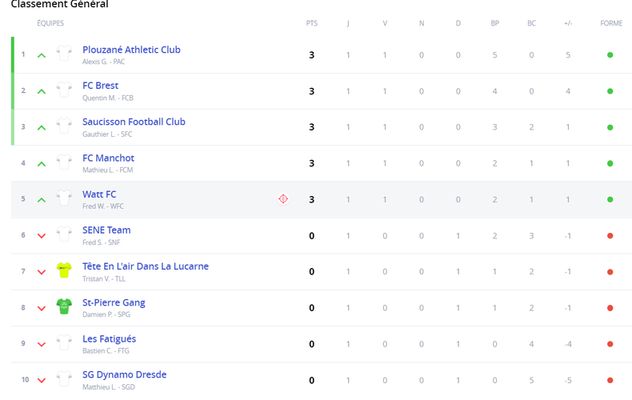This screenshot has width=632, height=400.
Task: Open the FC Brest team link
Action: pos(100,85)
